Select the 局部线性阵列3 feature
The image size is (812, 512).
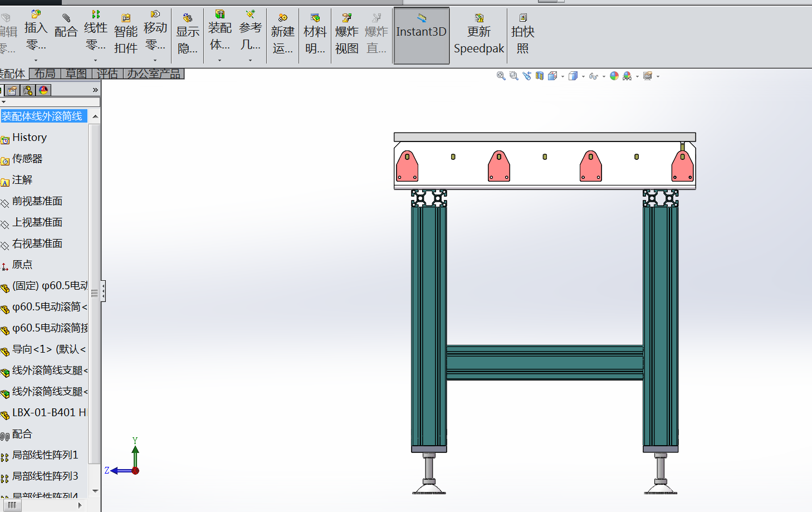[45, 476]
